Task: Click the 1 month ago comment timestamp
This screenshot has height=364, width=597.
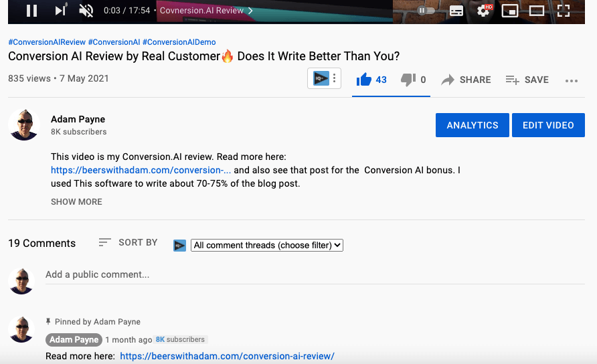Action: [x=129, y=340]
